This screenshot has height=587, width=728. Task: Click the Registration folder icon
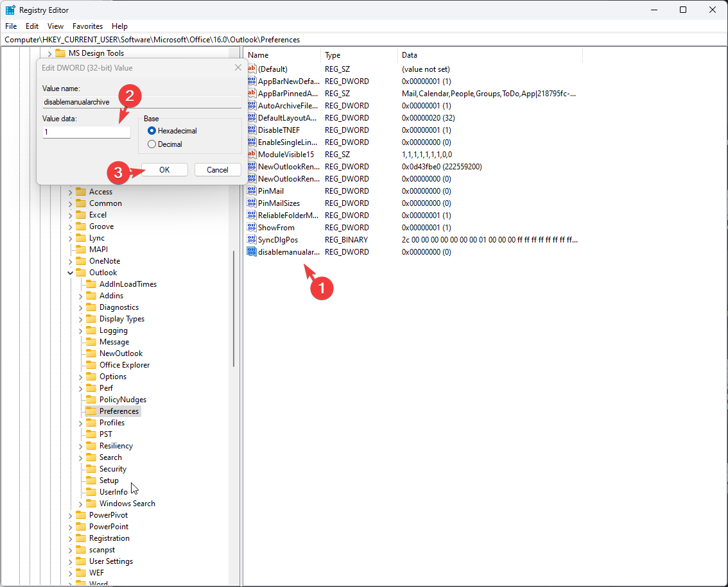(x=82, y=538)
